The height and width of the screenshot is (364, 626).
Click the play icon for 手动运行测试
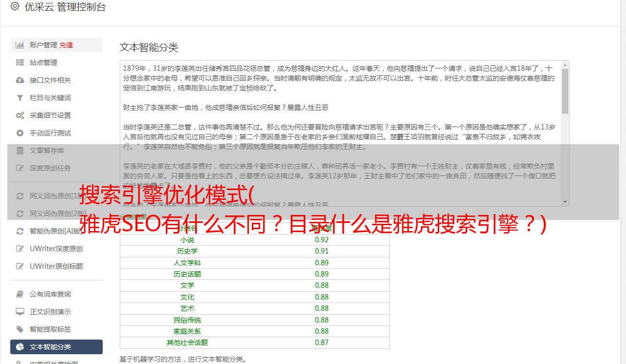coord(20,133)
